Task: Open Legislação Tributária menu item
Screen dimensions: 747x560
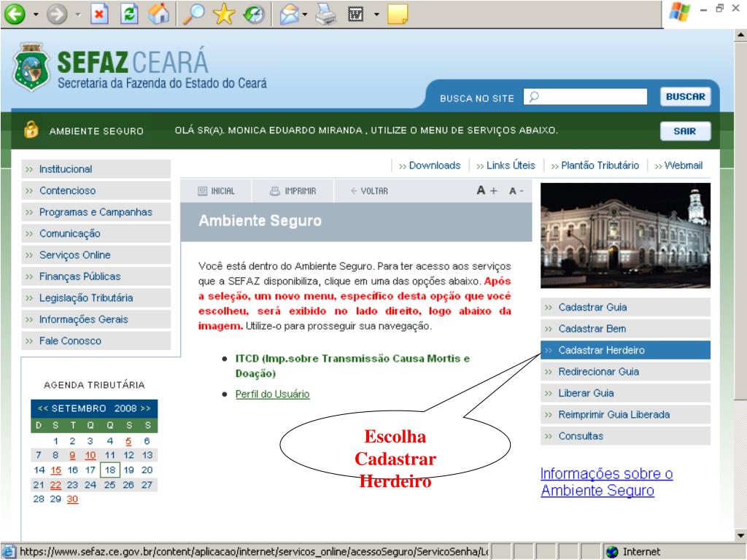Action: click(96, 297)
